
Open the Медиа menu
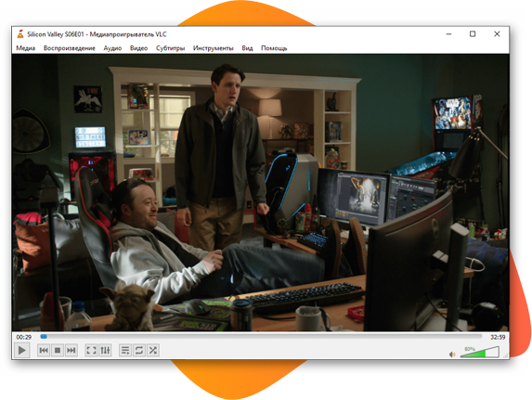point(26,48)
